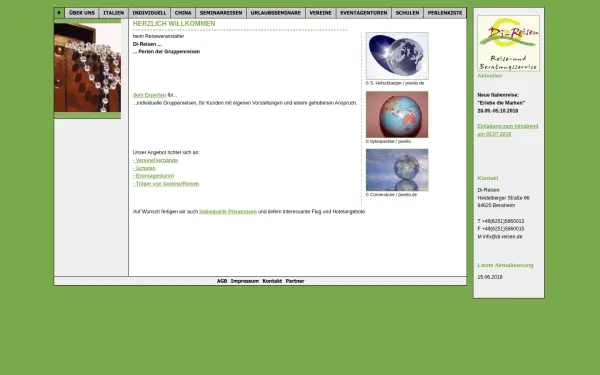Navigate to Seminarreisen
The image size is (600, 375).
221,13
